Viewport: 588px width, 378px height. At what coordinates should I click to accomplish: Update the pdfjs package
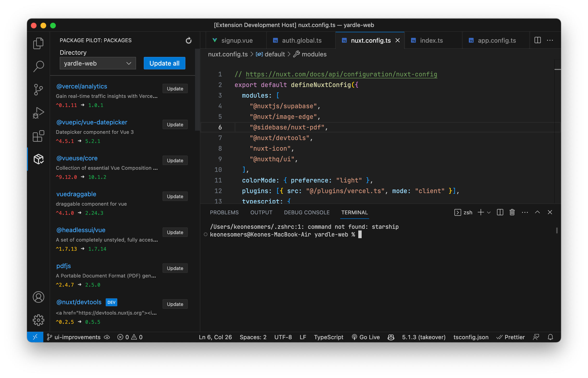coord(175,268)
